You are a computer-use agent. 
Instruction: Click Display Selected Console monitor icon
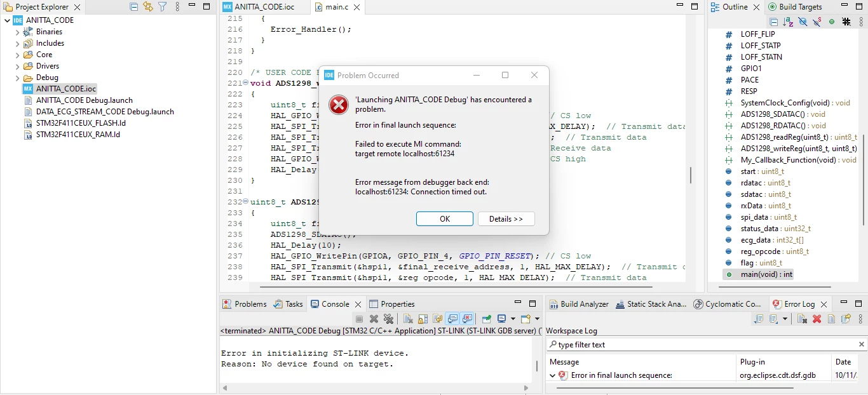(x=501, y=319)
